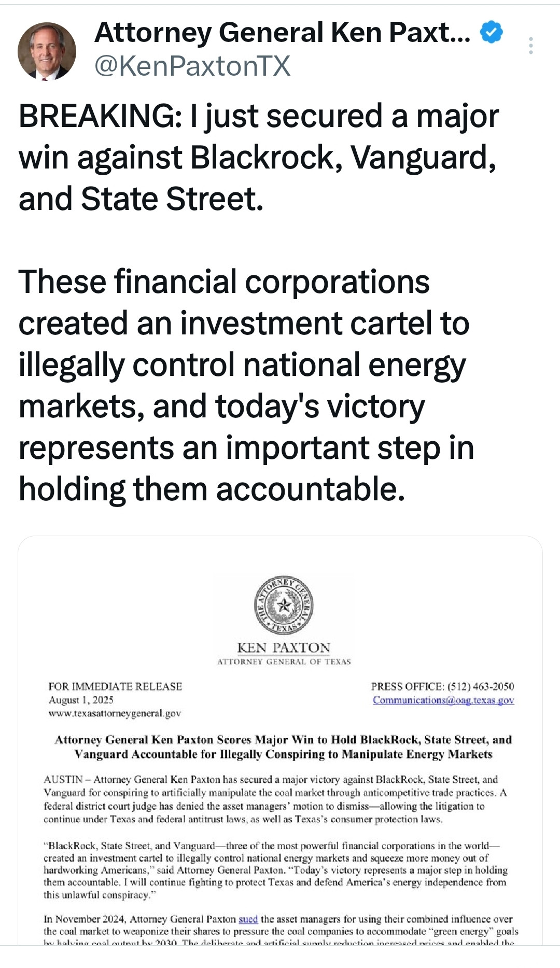This screenshot has width=560, height=968.
Task: Open the three-dot more options menu
Action: tap(530, 46)
